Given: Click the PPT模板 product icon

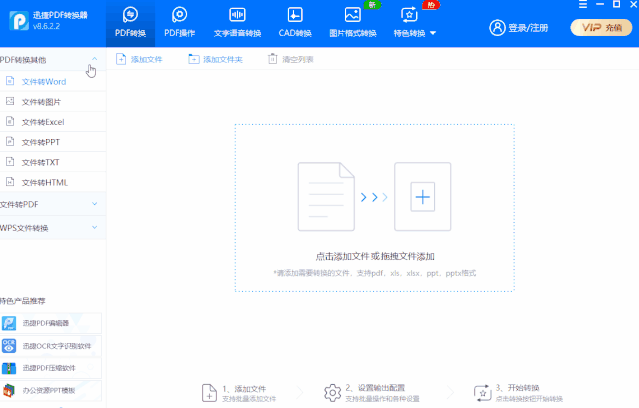Looking at the screenshot, I should click(x=9, y=390).
